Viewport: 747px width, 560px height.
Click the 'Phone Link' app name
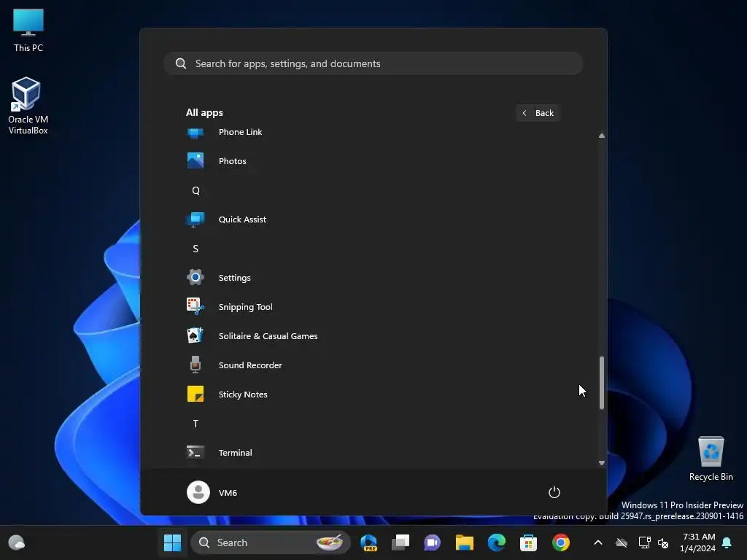240,132
